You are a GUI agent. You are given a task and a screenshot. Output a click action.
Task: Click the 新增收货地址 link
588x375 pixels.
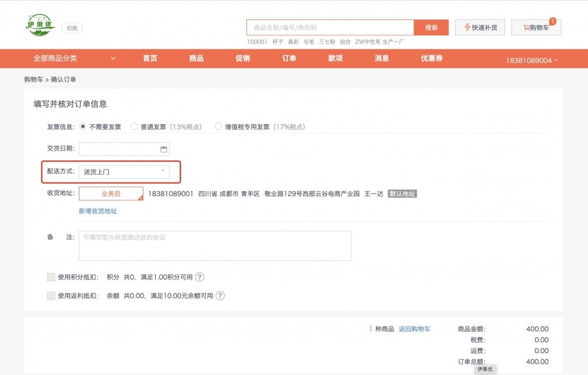[98, 211]
